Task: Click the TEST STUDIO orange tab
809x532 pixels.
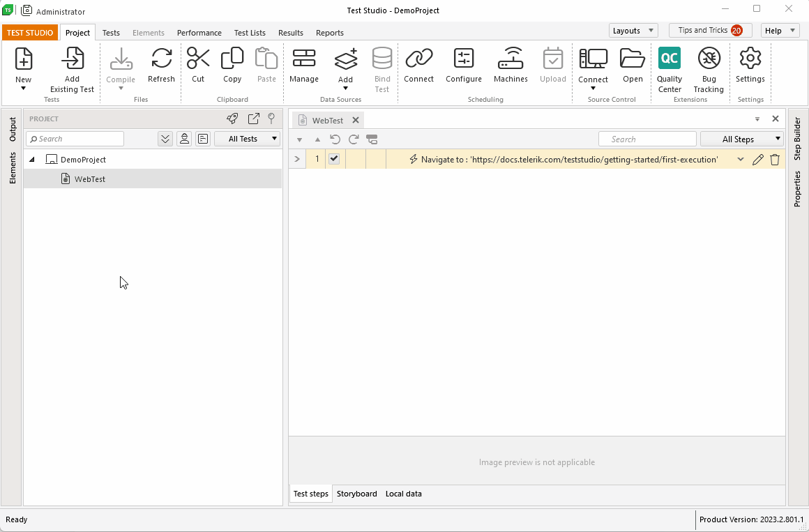Action: 30,33
